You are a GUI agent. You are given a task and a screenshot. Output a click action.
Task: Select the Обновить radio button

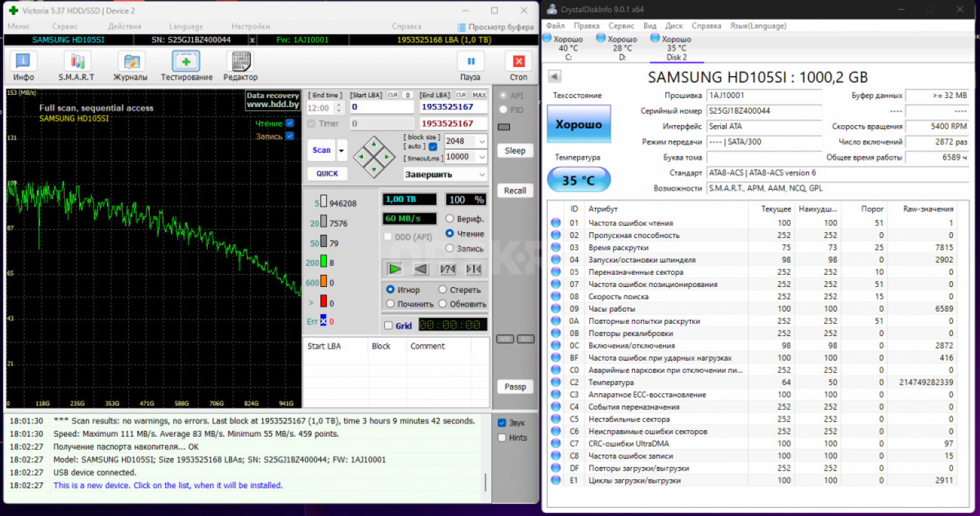(442, 304)
